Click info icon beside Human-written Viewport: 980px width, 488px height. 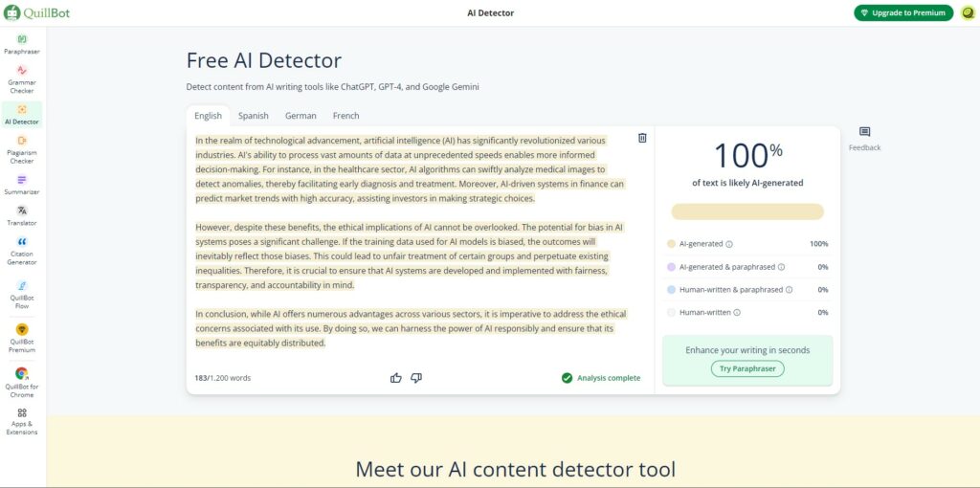(x=737, y=313)
